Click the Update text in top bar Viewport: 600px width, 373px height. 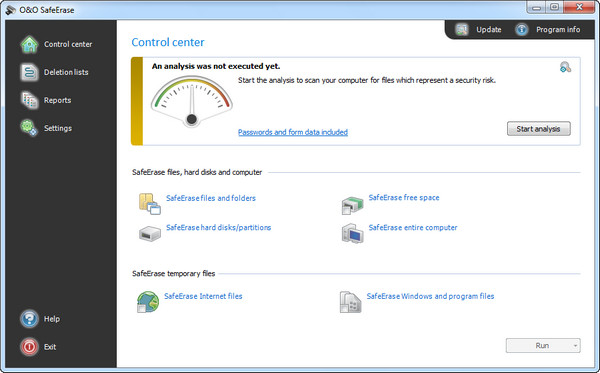click(x=489, y=29)
